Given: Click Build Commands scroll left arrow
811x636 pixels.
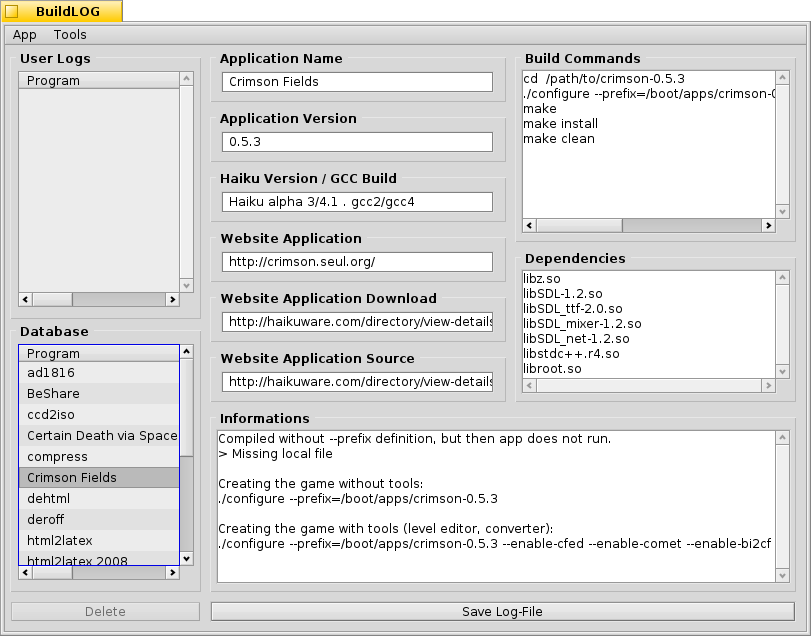Looking at the screenshot, I should [x=529, y=225].
